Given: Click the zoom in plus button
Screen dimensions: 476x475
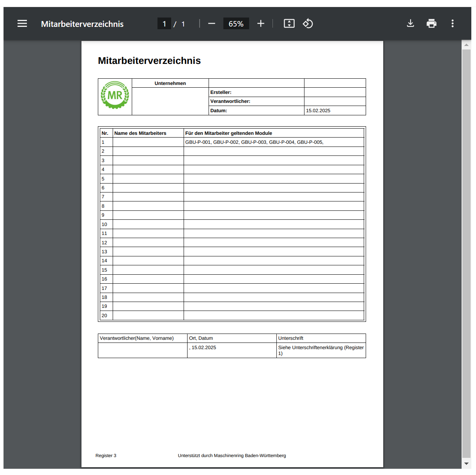Looking at the screenshot, I should click(261, 24).
